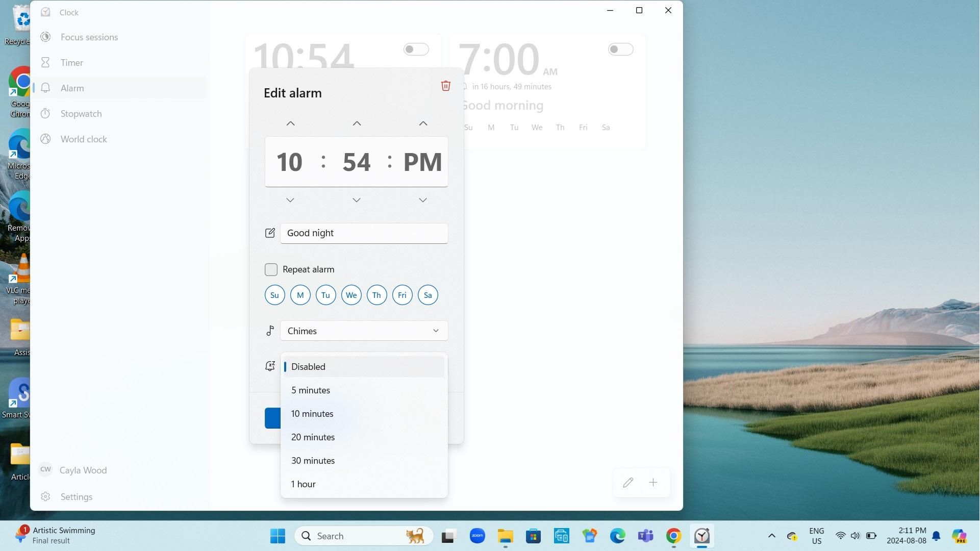Open Focus sessions in the sidebar
The height and width of the screenshot is (551, 980).
(89, 37)
